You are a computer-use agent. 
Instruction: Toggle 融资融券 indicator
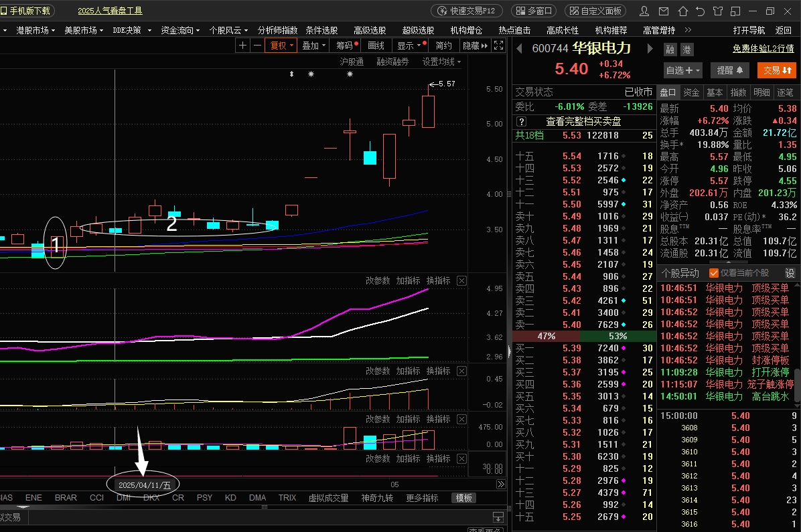click(393, 62)
